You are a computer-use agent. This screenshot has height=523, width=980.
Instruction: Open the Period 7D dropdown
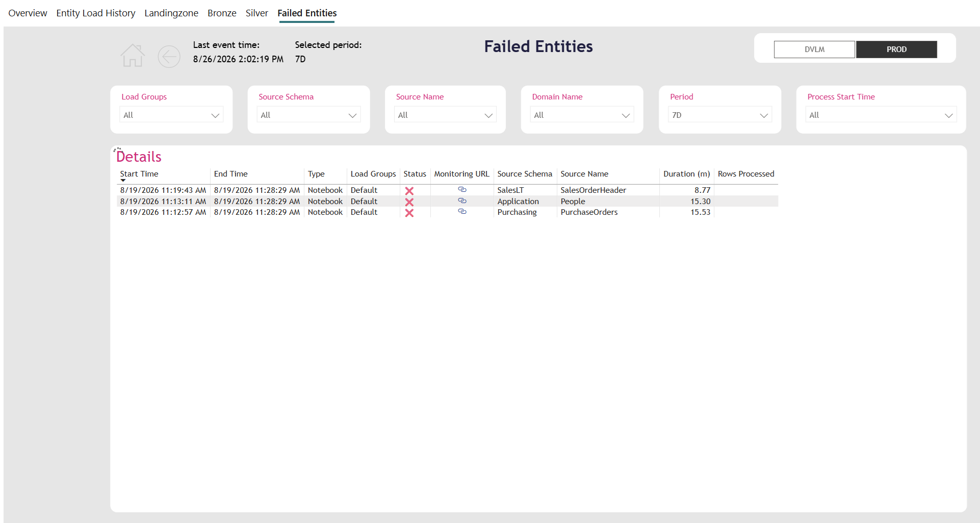[x=720, y=115]
